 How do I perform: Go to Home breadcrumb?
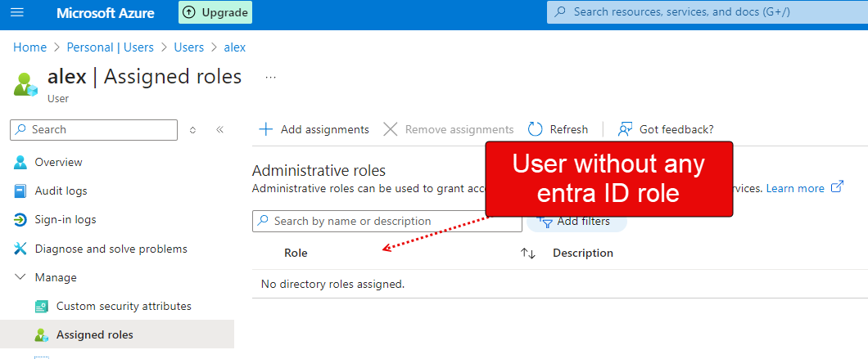click(30, 47)
